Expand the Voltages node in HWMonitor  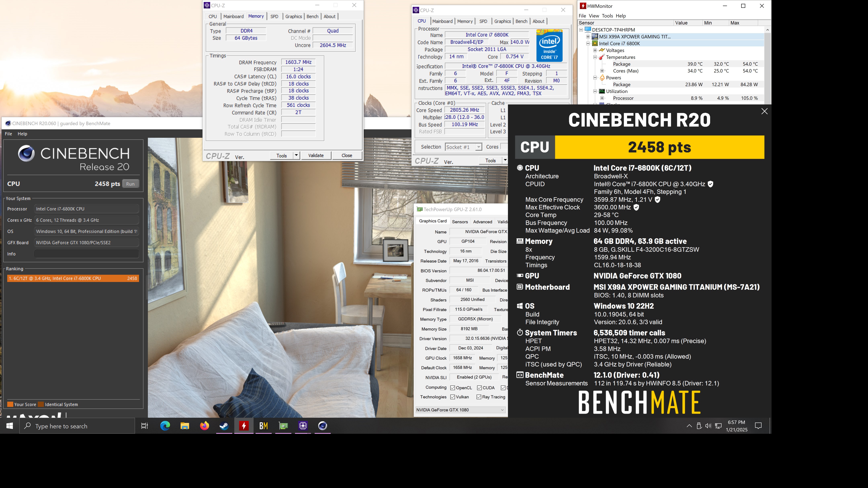pyautogui.click(x=595, y=50)
